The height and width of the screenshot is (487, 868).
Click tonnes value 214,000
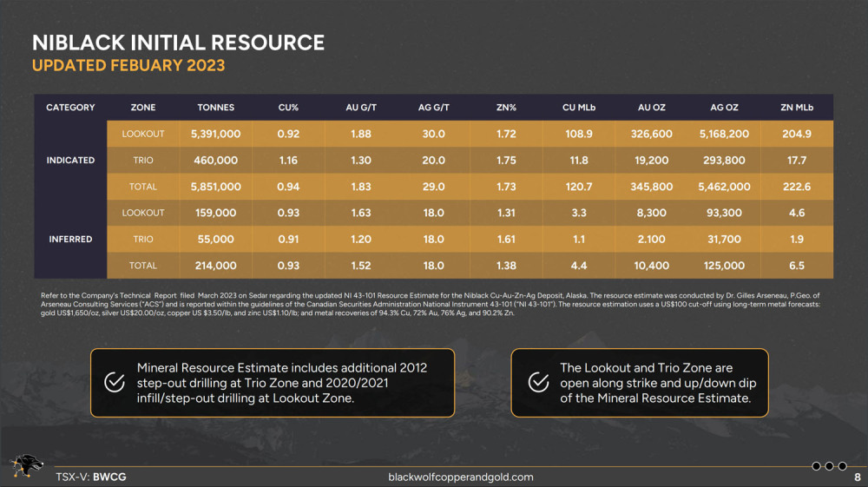216,266
